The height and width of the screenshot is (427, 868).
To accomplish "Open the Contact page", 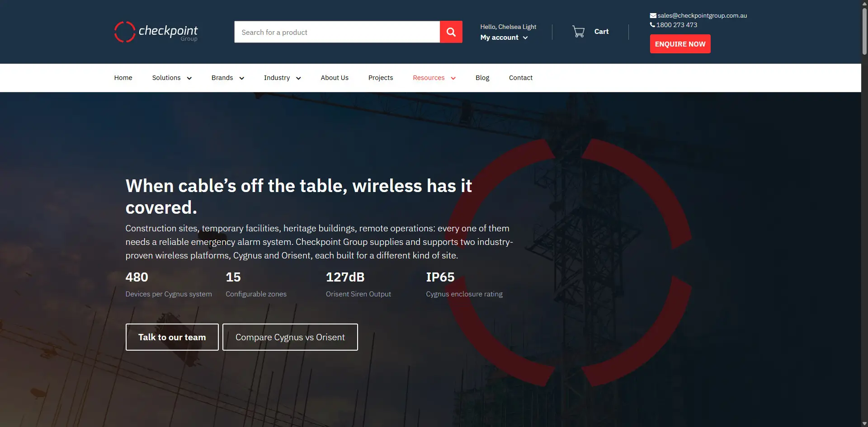I will coord(521,78).
